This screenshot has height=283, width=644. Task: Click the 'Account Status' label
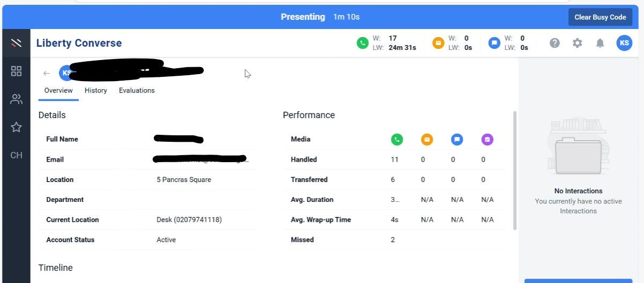click(70, 240)
